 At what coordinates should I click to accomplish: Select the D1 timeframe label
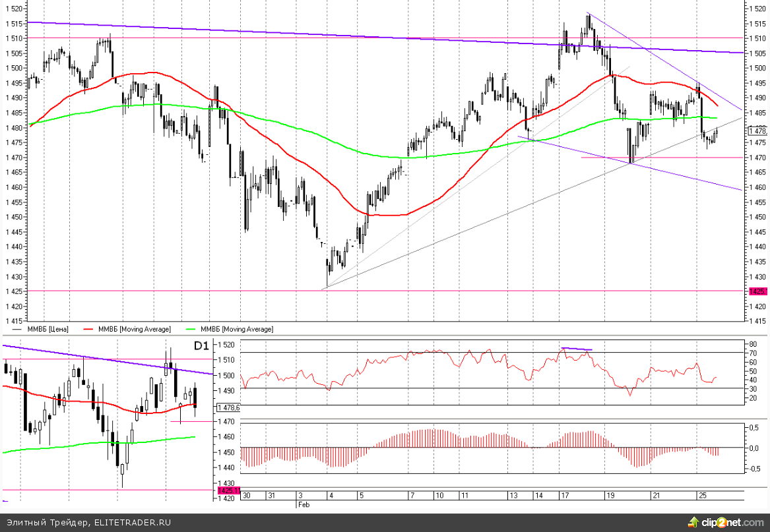pos(201,345)
